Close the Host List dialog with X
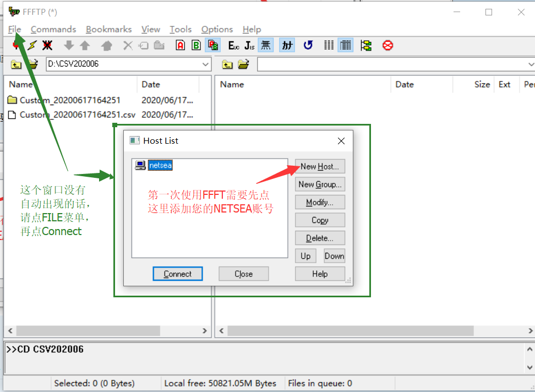The width and height of the screenshot is (535, 392). (x=341, y=141)
